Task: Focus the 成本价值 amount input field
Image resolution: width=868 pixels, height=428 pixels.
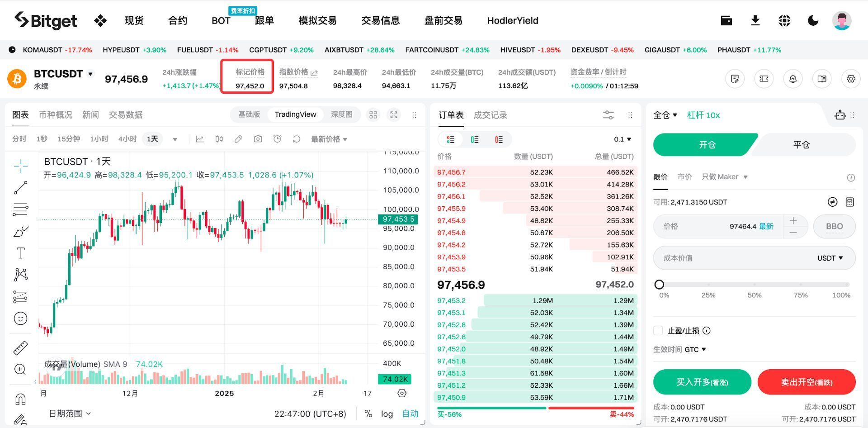Action: pyautogui.click(x=754, y=258)
